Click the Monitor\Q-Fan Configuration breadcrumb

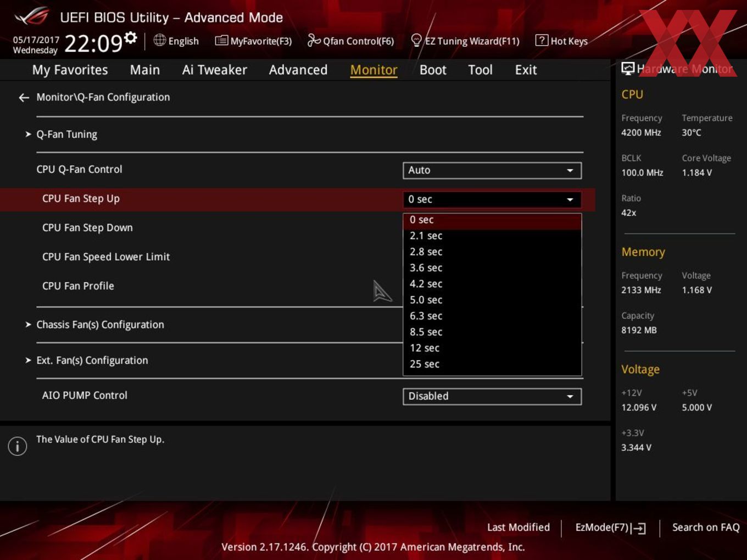103,97
